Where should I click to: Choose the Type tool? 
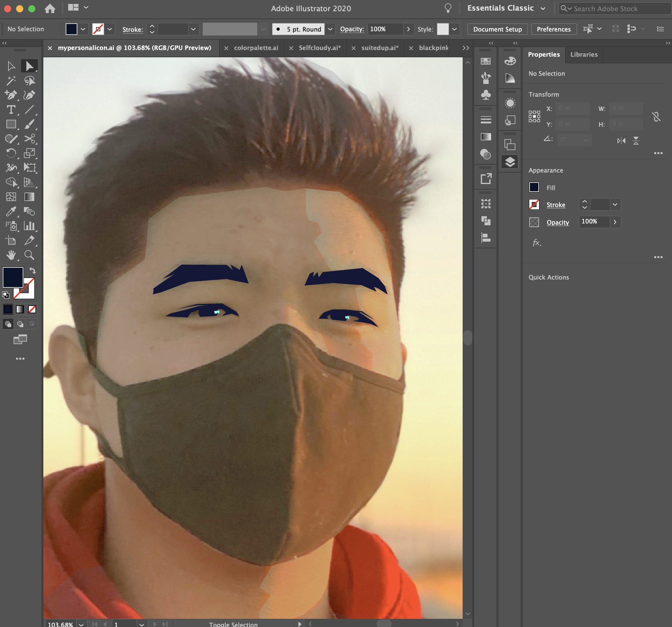pyautogui.click(x=11, y=109)
